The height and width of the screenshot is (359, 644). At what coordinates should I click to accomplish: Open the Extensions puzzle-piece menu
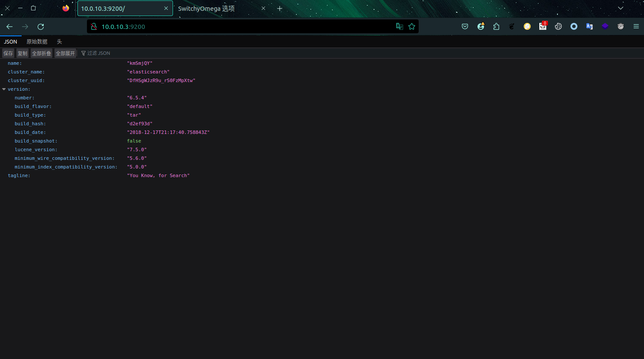coord(496,26)
